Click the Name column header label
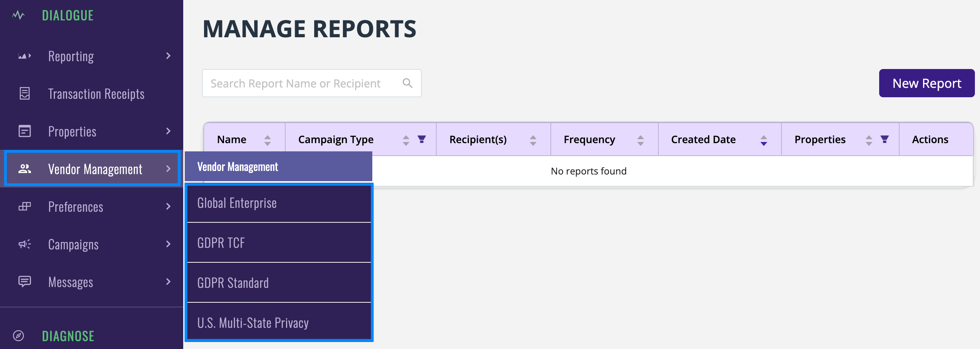This screenshot has height=349, width=980. coord(232,140)
